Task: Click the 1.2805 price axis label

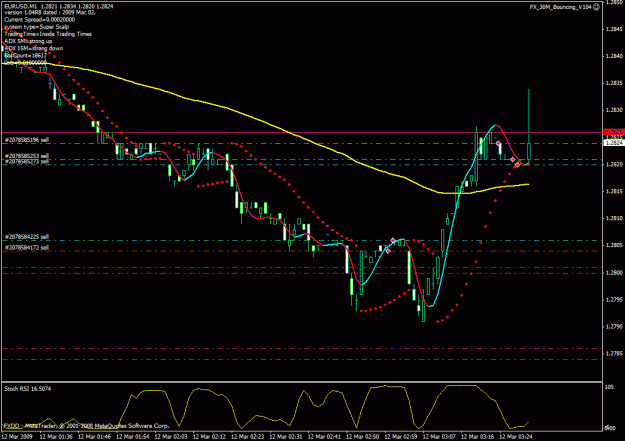Action: pyautogui.click(x=613, y=245)
